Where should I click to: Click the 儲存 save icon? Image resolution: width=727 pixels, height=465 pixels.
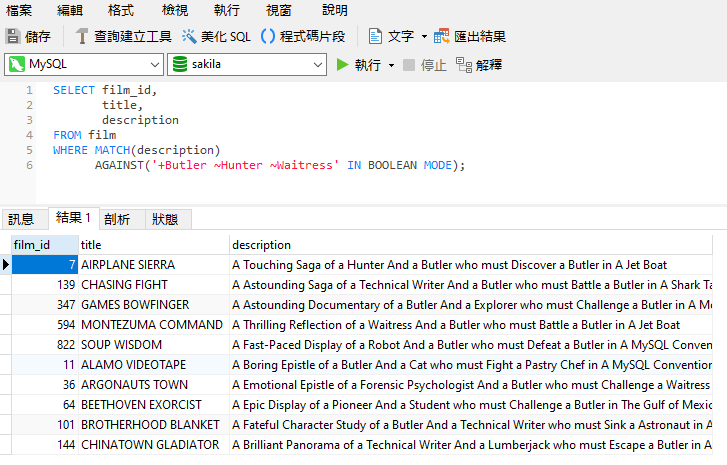click(x=13, y=36)
